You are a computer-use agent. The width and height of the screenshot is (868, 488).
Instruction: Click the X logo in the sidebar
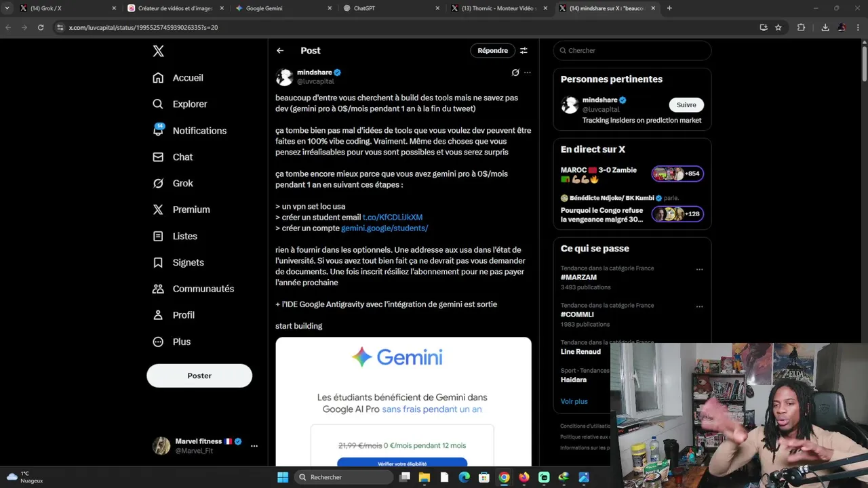point(158,51)
